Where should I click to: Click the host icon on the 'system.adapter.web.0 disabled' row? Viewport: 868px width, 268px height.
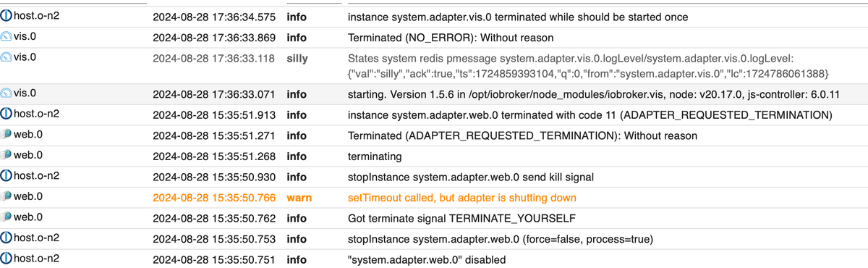coord(7,259)
